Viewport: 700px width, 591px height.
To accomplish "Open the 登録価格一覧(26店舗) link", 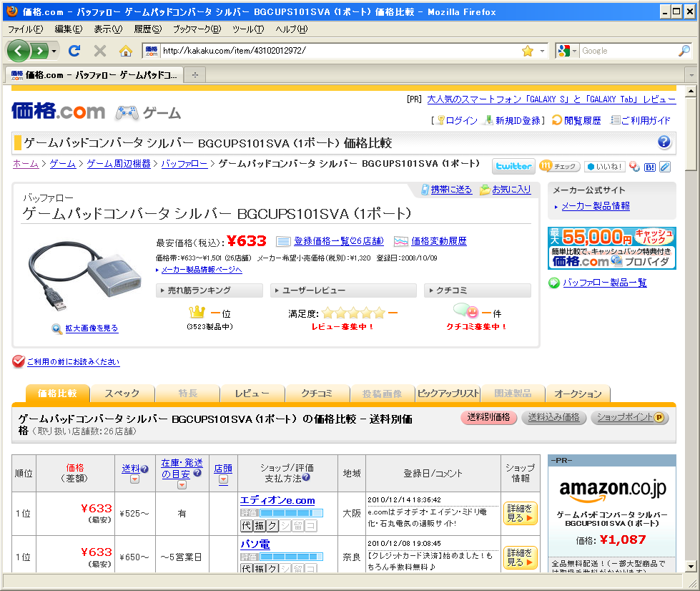I will coord(339,241).
